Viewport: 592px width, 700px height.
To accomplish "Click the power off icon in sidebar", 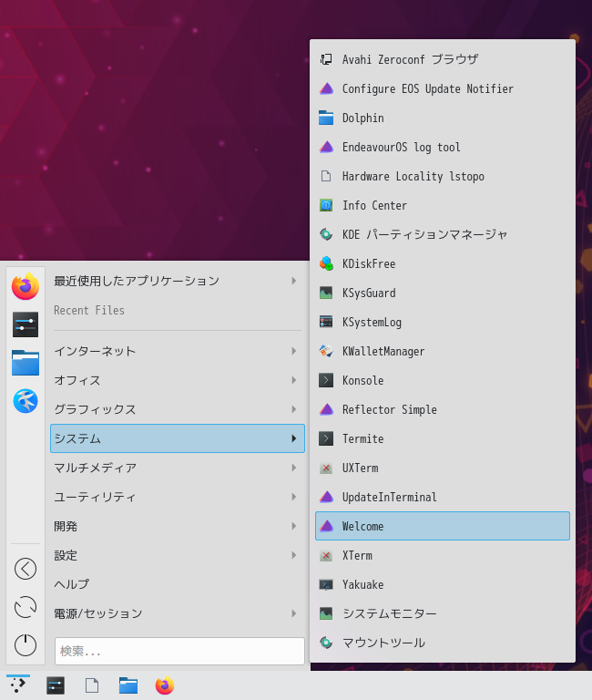I will point(26,645).
